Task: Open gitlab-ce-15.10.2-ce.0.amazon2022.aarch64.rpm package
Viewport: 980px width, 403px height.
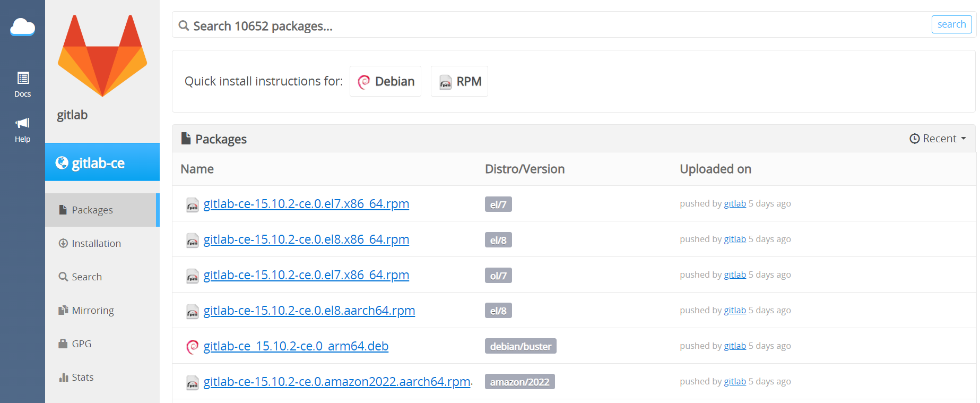Action: tap(337, 382)
